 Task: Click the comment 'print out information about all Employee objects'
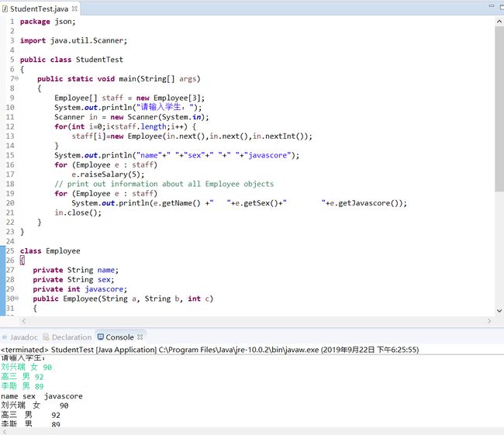tap(171, 184)
